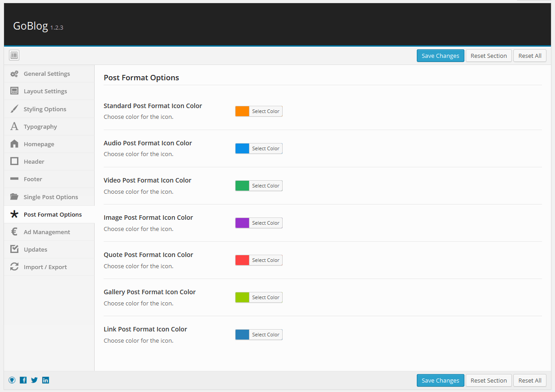Click the Gallery Post Format Icon Color label
The image size is (555, 392).
pos(150,292)
